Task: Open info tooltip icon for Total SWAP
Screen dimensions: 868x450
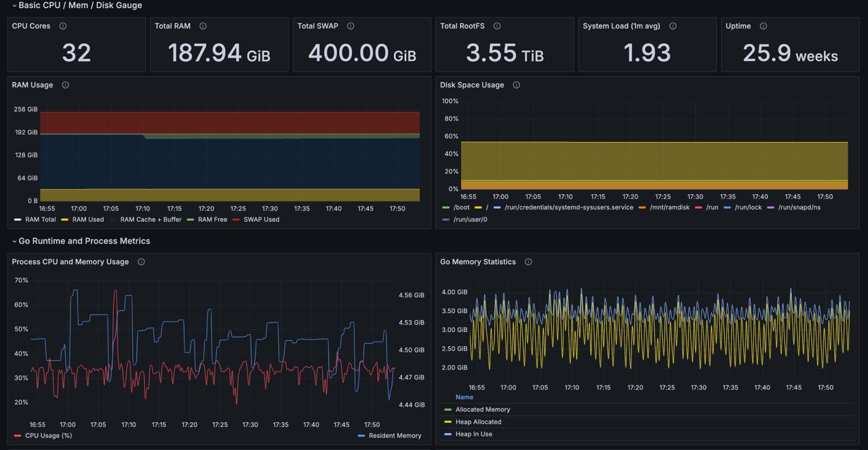Action: [351, 26]
